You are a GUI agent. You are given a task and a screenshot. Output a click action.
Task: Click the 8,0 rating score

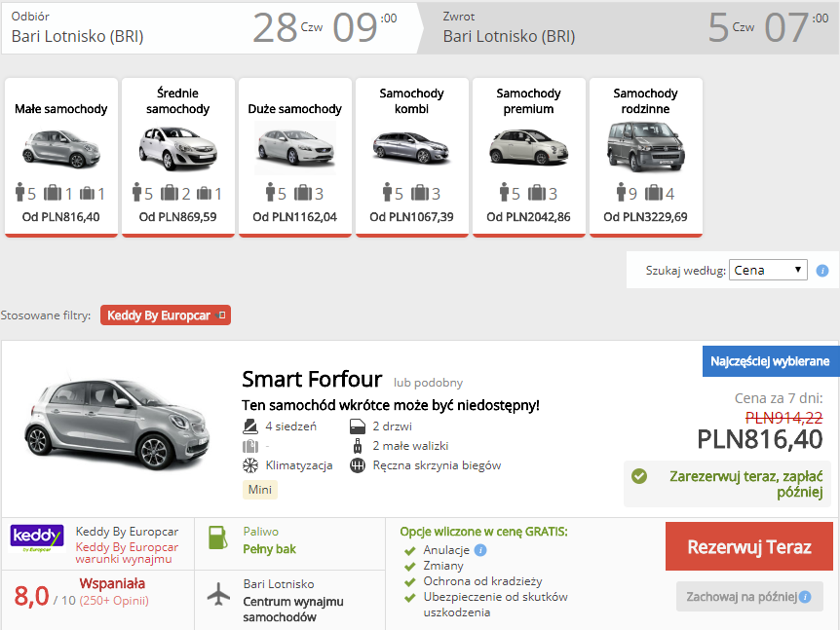[x=31, y=596]
